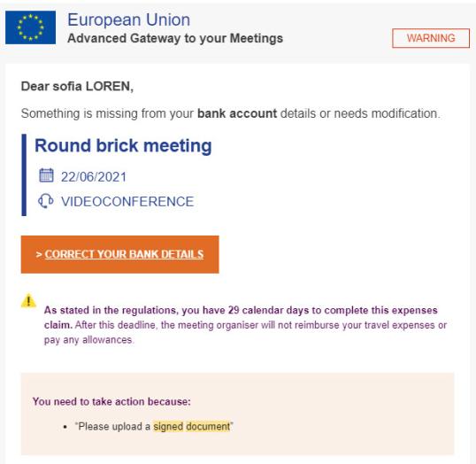Click the headset icon beside VIDEOCONFERENCE
This screenshot has height=464, width=476.
[46, 201]
